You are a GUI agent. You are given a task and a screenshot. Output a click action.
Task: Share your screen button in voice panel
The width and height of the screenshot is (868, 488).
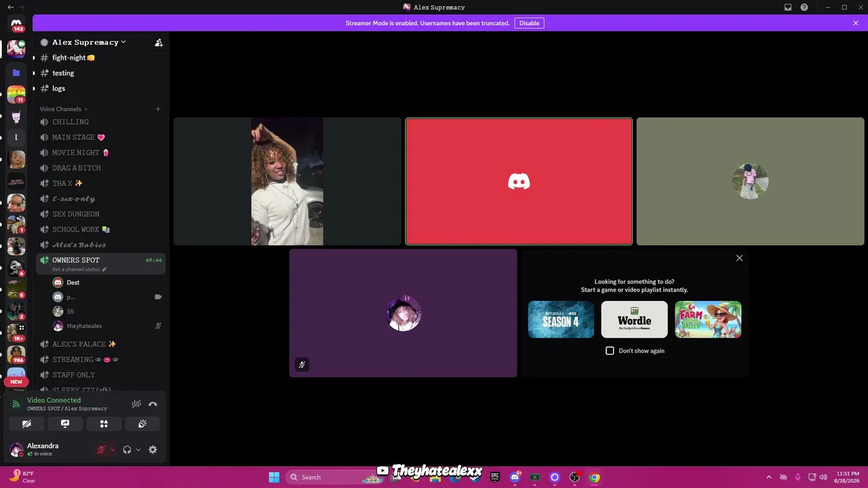coord(65,424)
